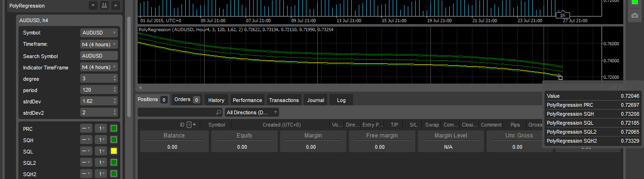Open the Performance tab
644x179 pixels.
(247, 100)
